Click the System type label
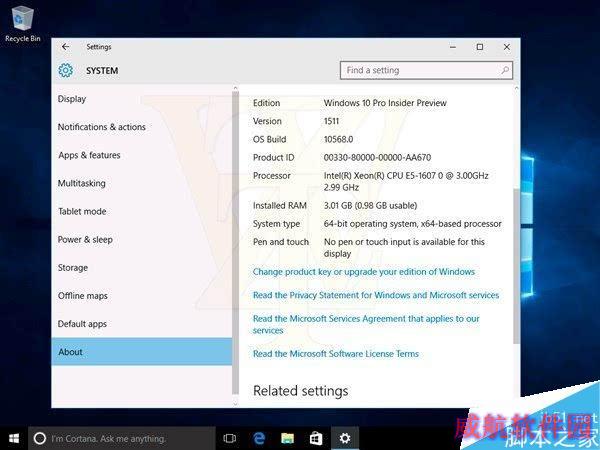This screenshot has height=450, width=600. [x=276, y=224]
